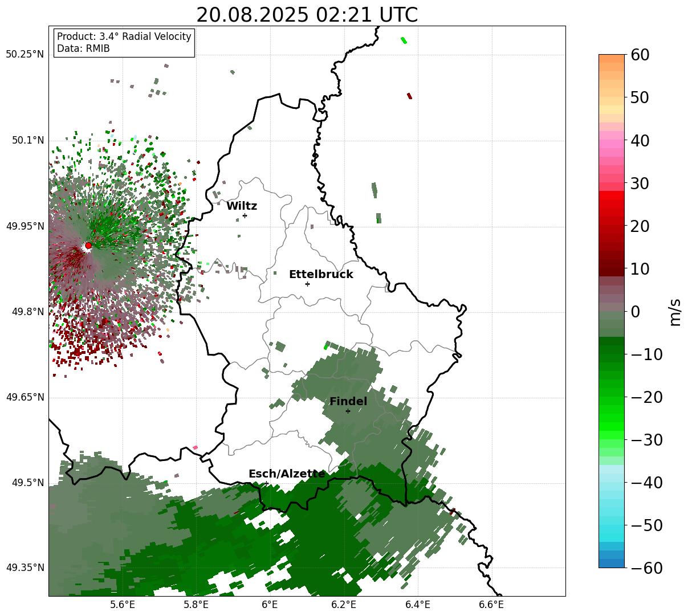Click the colorbar 20 tick label

click(639, 226)
